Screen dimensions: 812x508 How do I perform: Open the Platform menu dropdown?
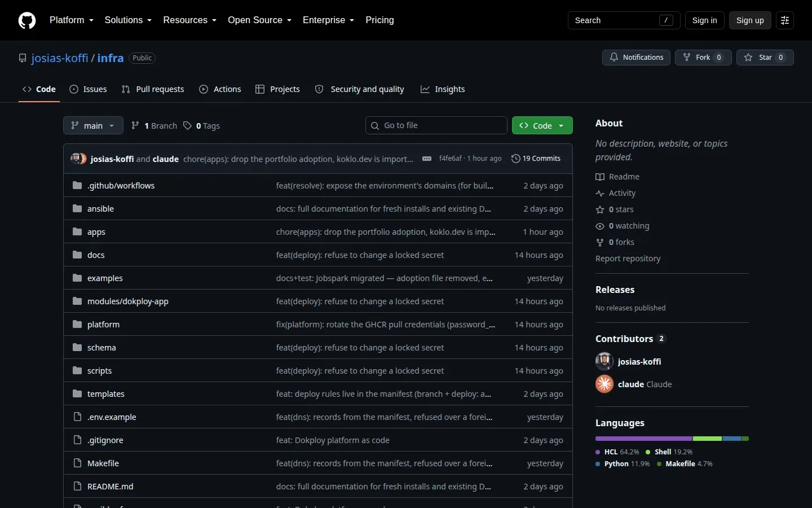72,20
